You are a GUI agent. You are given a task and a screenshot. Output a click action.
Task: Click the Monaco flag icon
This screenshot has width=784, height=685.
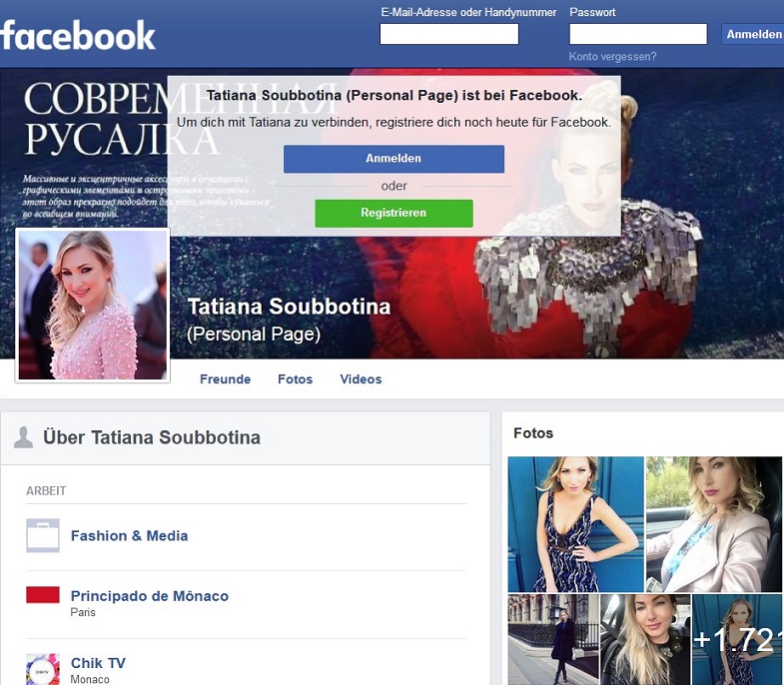[x=43, y=594]
